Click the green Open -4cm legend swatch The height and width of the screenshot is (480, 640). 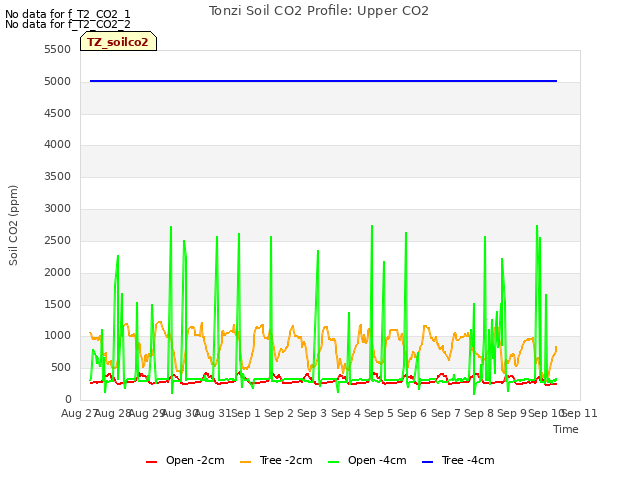333,462
